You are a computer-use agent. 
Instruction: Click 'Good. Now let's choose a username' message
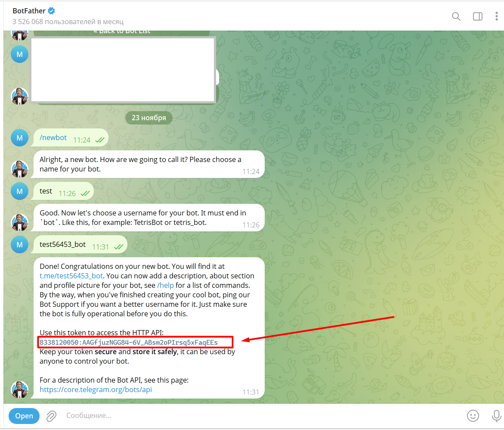click(x=149, y=218)
